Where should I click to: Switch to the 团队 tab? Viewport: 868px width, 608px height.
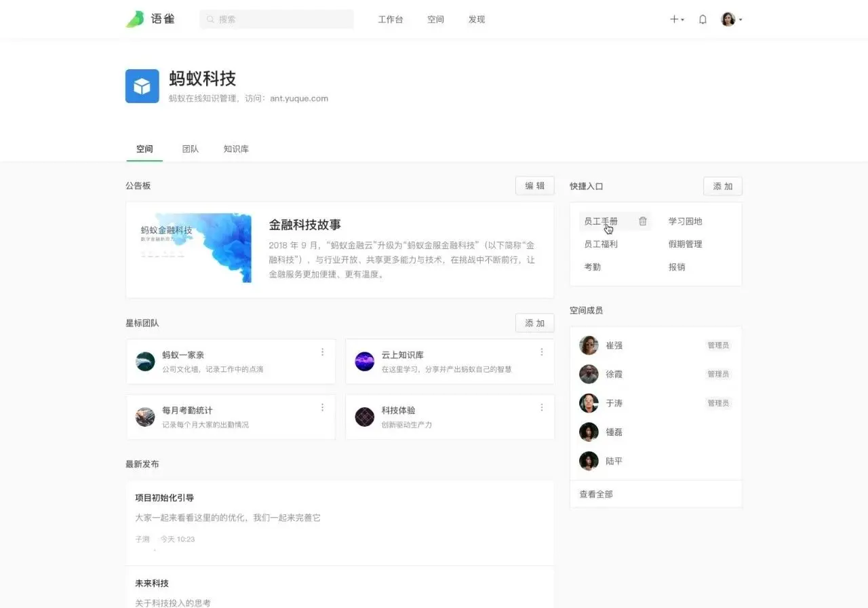[x=191, y=149]
